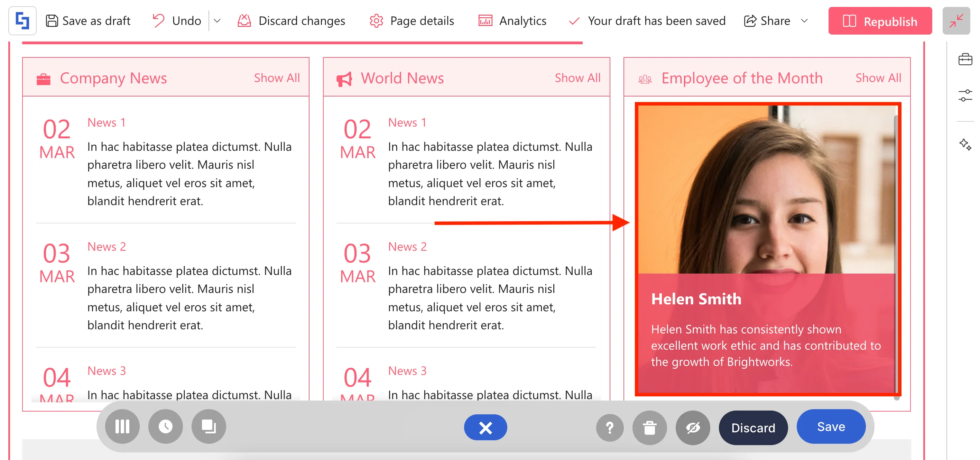The height and width of the screenshot is (460, 980).
Task: Open the toolbox icon in right sidebar
Action: (x=965, y=59)
